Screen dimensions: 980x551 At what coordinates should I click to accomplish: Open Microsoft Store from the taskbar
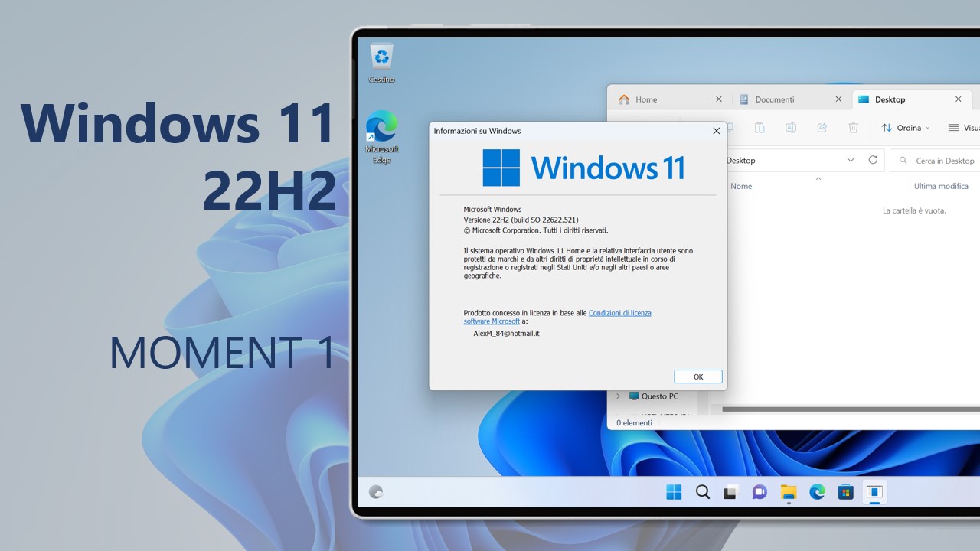pos(845,492)
